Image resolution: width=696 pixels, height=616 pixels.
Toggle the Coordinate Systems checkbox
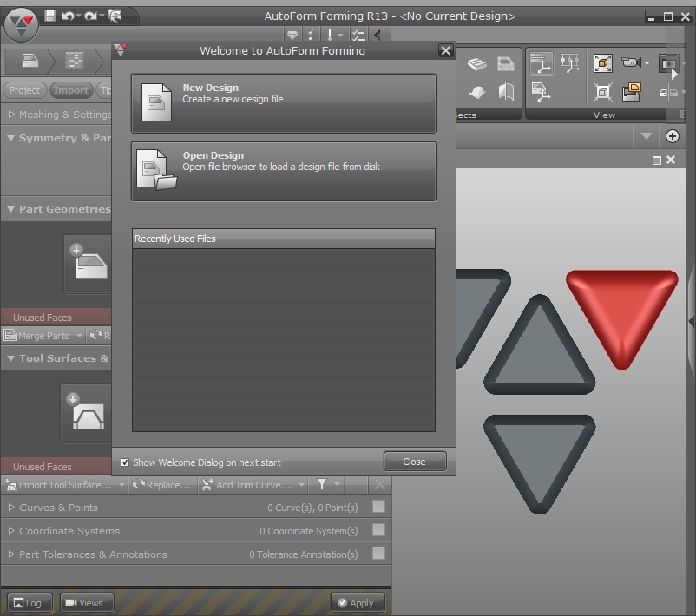[x=378, y=530]
